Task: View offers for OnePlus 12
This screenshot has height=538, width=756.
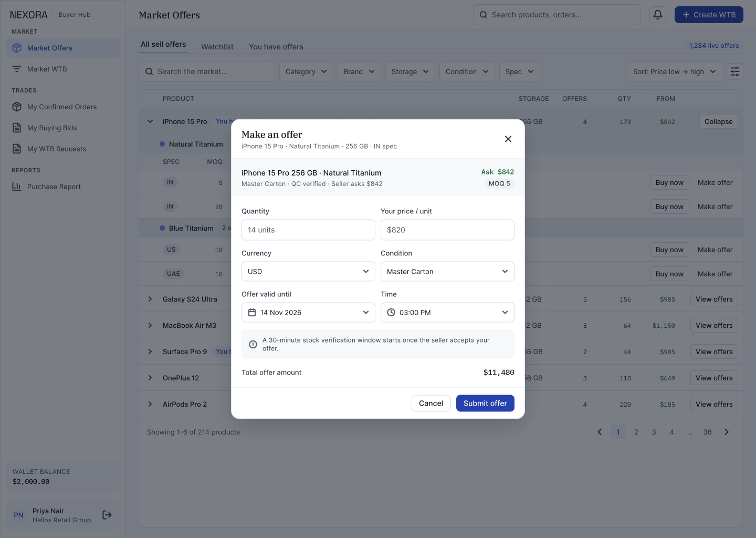Action: point(714,378)
